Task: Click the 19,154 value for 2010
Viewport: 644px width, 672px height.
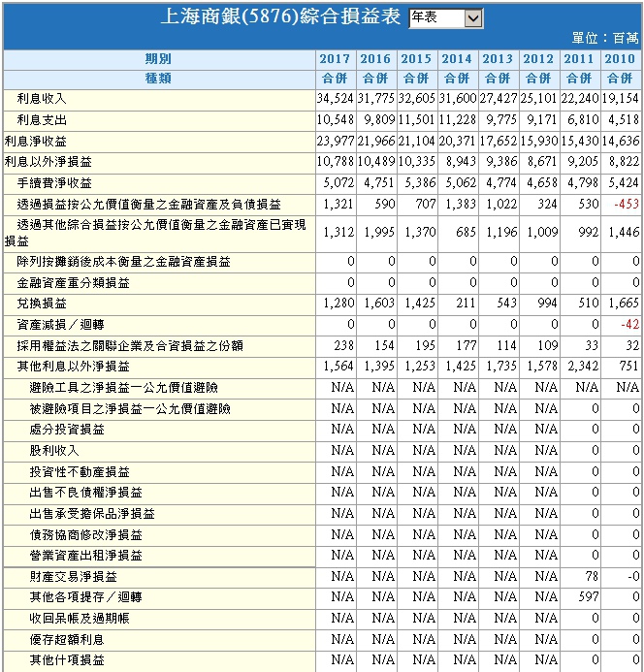Action: 621,99
